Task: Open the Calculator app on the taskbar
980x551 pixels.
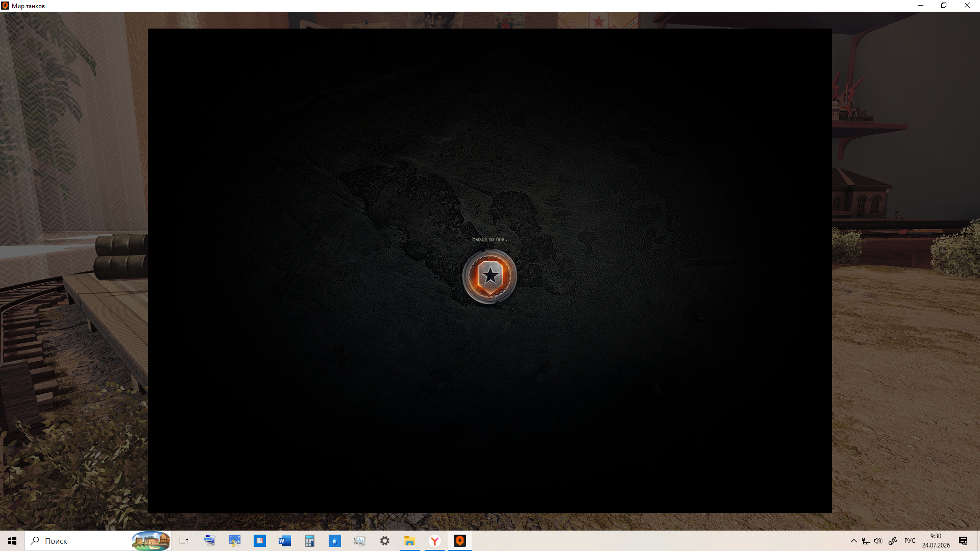Action: pos(309,541)
